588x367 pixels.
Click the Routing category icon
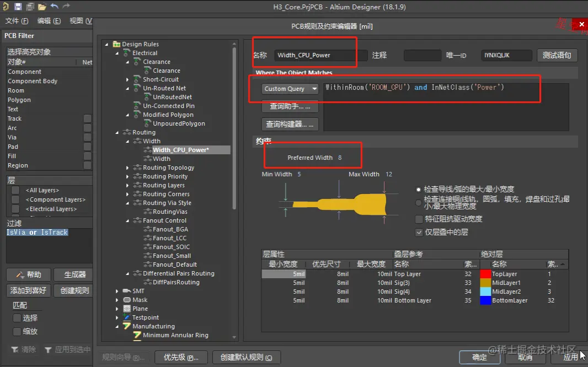[x=127, y=132]
